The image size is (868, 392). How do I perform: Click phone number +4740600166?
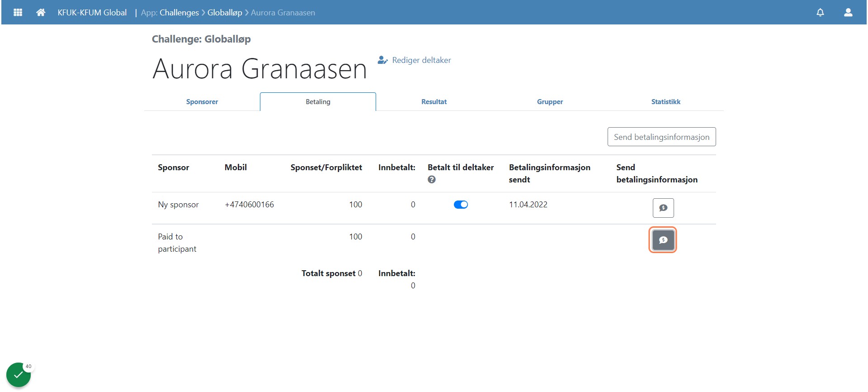point(249,205)
